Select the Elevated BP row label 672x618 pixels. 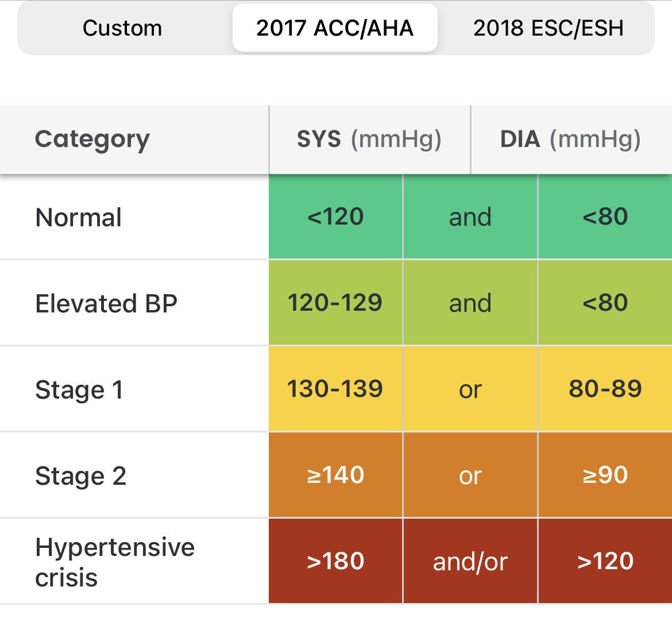106,303
